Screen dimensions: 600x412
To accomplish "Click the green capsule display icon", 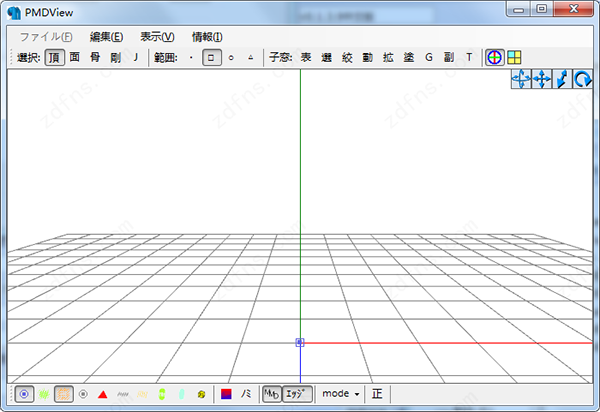I will 161,395.
